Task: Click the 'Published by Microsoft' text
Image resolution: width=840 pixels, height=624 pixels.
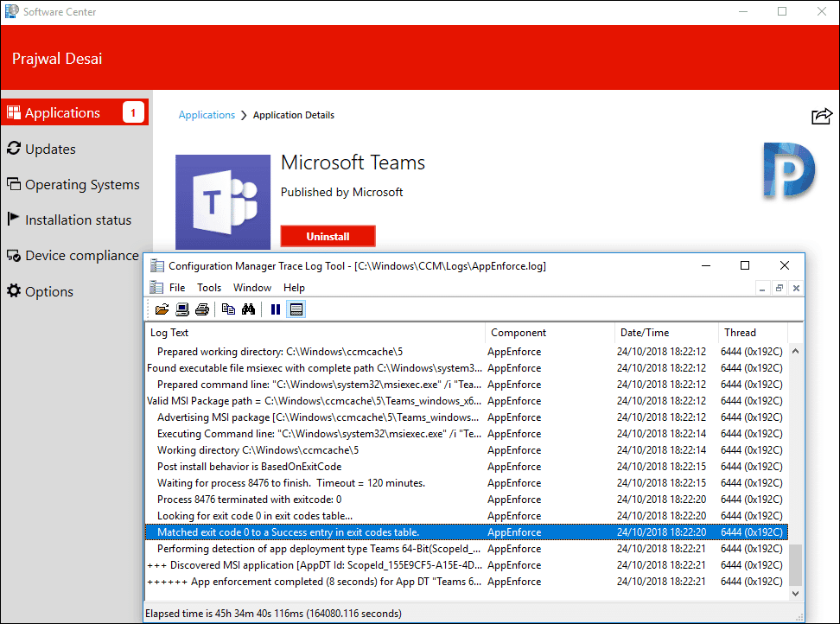Action: point(341,192)
